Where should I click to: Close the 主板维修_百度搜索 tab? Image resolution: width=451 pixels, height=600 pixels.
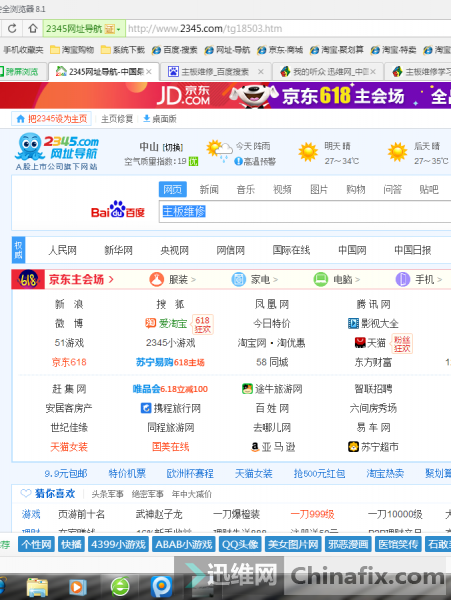coord(261,72)
